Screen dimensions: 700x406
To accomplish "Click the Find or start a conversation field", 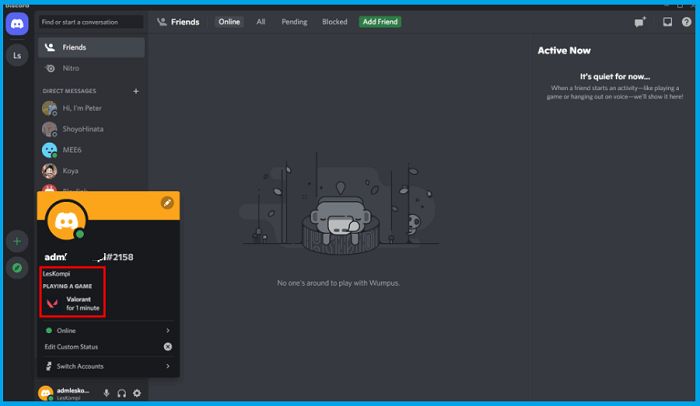I will [91, 21].
